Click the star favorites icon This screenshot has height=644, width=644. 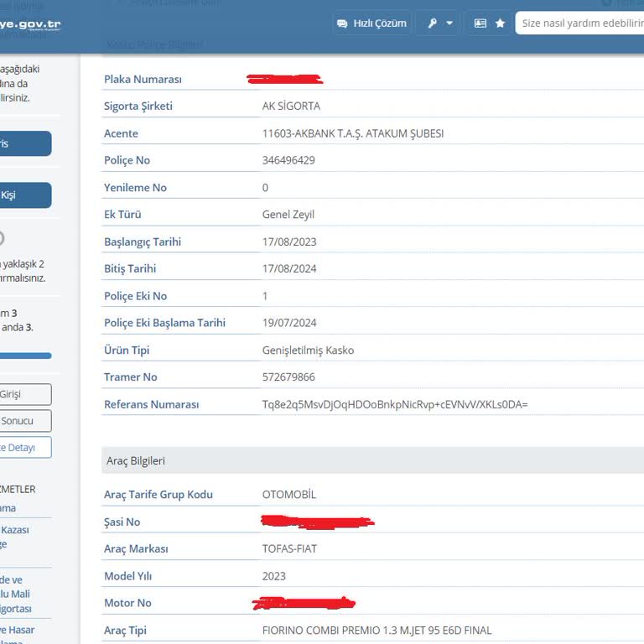(501, 23)
